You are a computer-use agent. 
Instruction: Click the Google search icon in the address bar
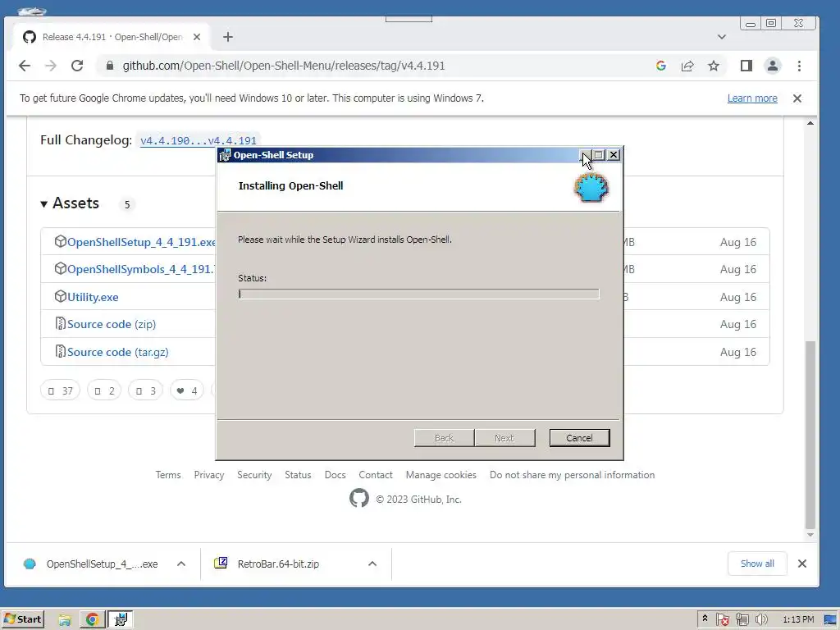click(661, 66)
